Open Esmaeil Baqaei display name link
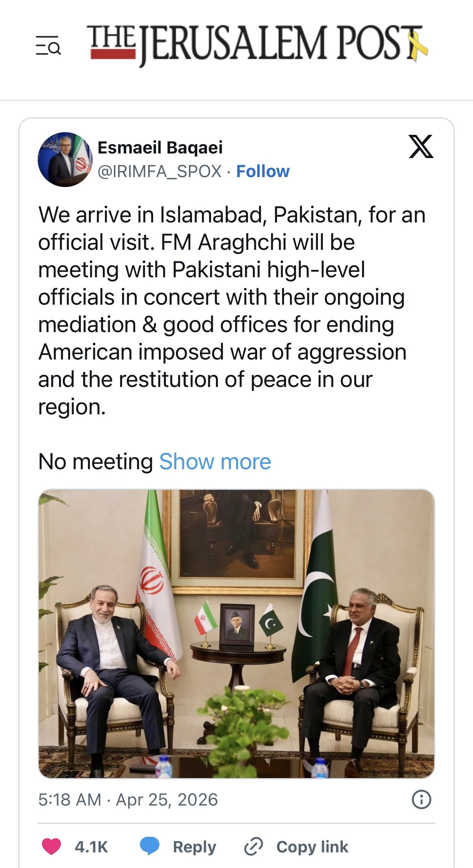 pyautogui.click(x=160, y=147)
